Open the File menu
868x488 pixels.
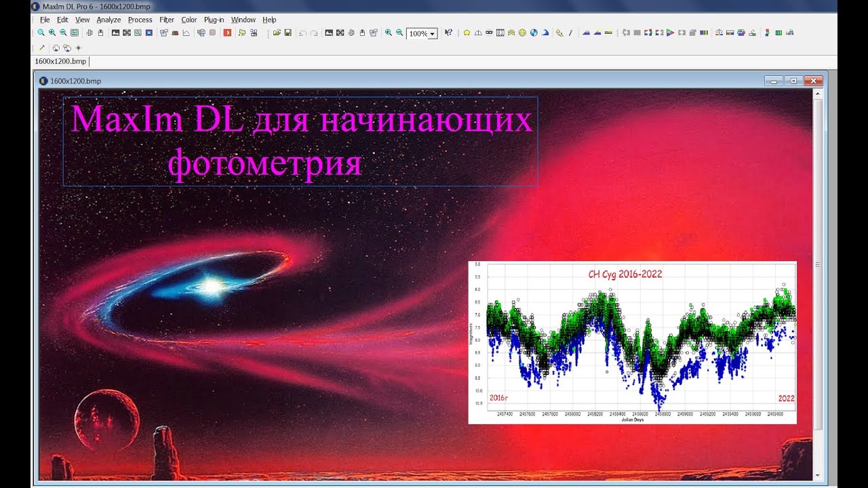point(45,20)
